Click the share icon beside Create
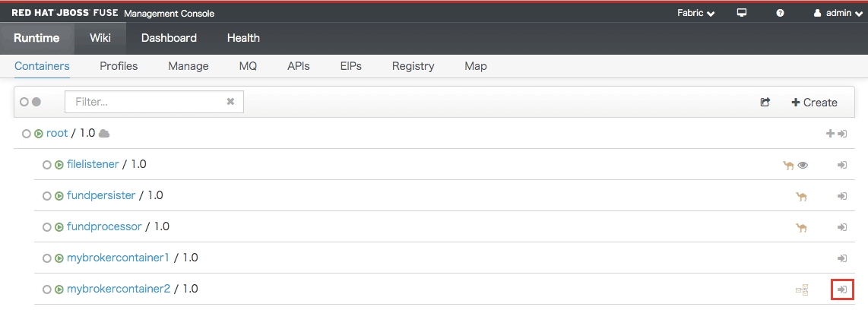The height and width of the screenshot is (310, 868). pyautogui.click(x=765, y=102)
